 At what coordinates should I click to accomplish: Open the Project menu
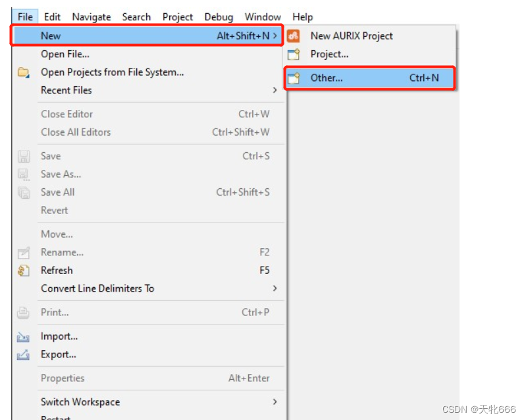[178, 16]
